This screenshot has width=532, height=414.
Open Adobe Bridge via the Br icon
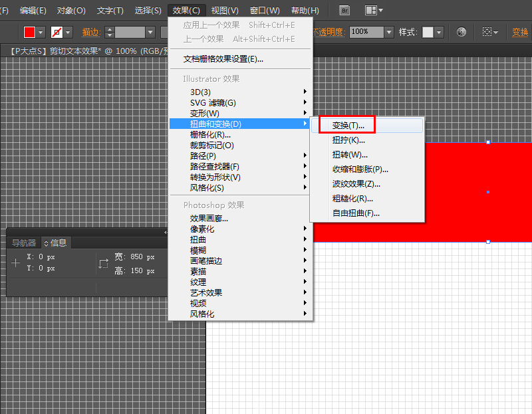344,10
